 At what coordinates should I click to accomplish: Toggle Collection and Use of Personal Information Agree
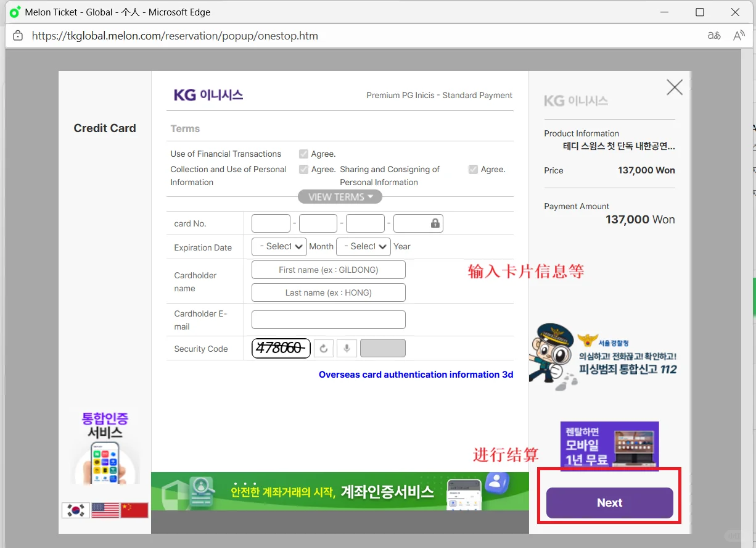point(303,169)
